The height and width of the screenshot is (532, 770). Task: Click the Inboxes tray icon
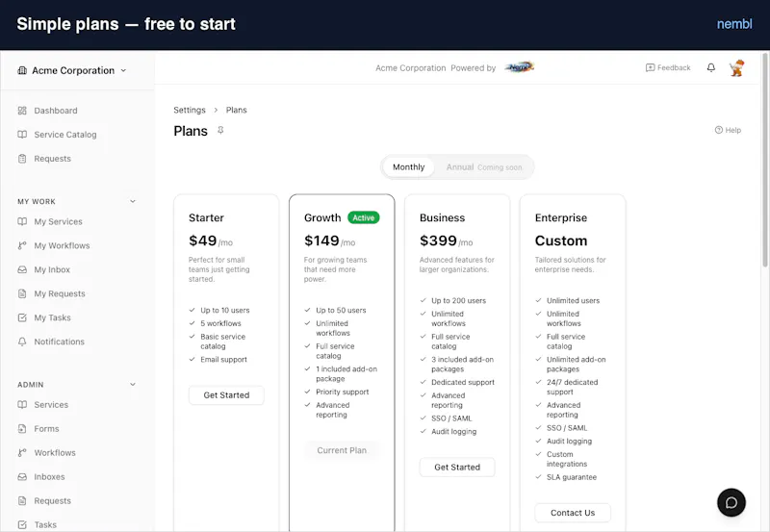click(x=22, y=477)
